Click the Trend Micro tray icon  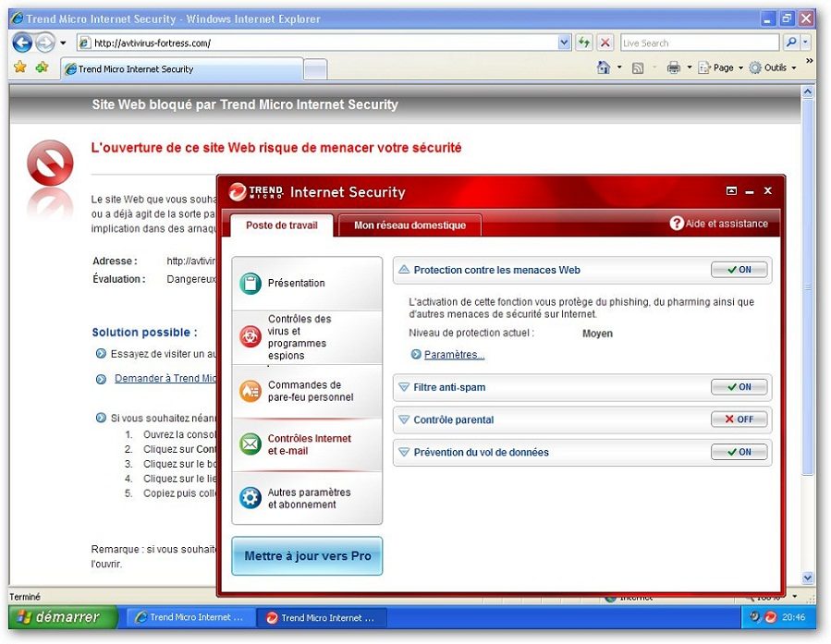point(770,617)
